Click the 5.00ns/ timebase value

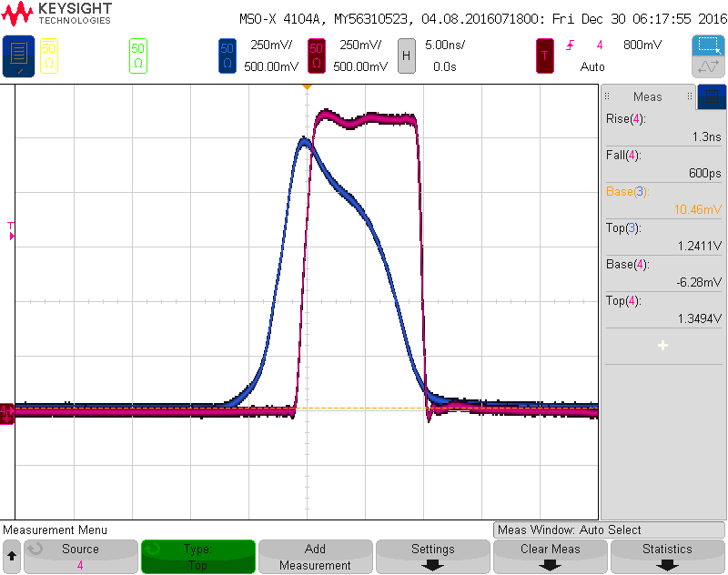[x=445, y=45]
